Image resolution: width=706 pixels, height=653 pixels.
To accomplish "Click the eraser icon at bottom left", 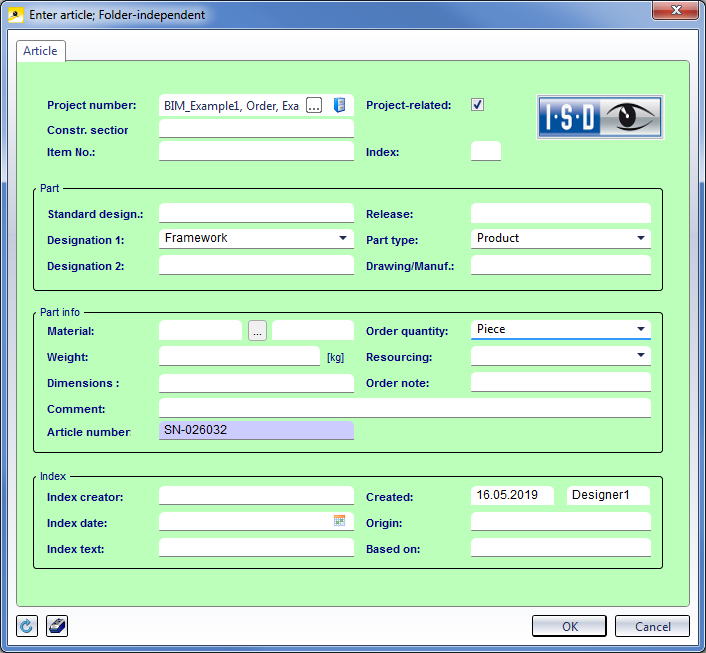I will coord(57,626).
